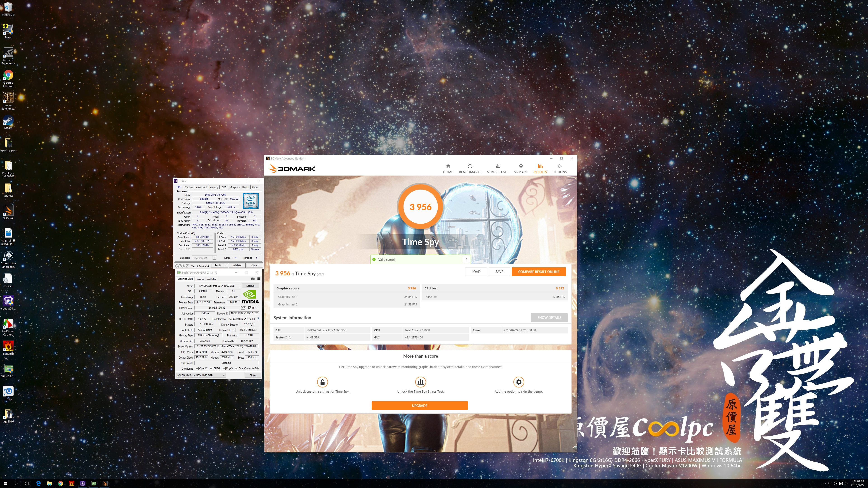The width and height of the screenshot is (868, 488).
Task: Open GeForce Experience desktop icon
Action: coord(8,56)
